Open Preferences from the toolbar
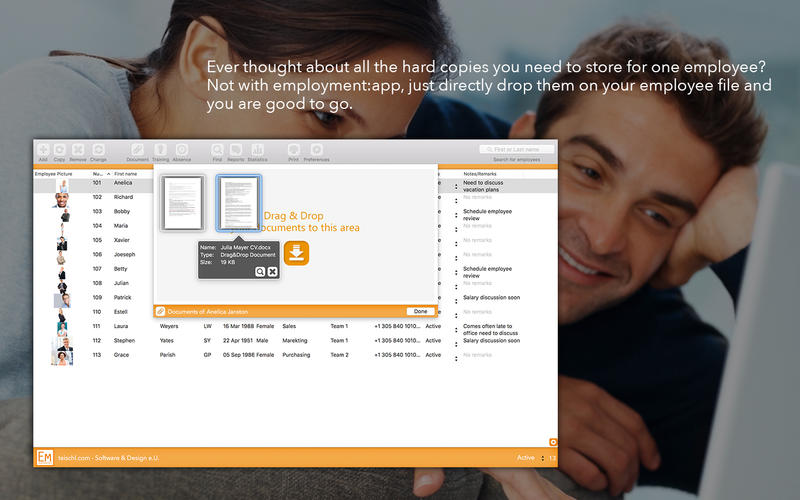The height and width of the screenshot is (500, 800). click(316, 149)
